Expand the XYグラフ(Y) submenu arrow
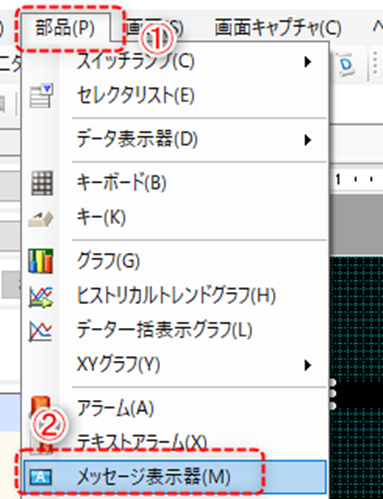Screen dimensions: 383x499 click(308, 365)
